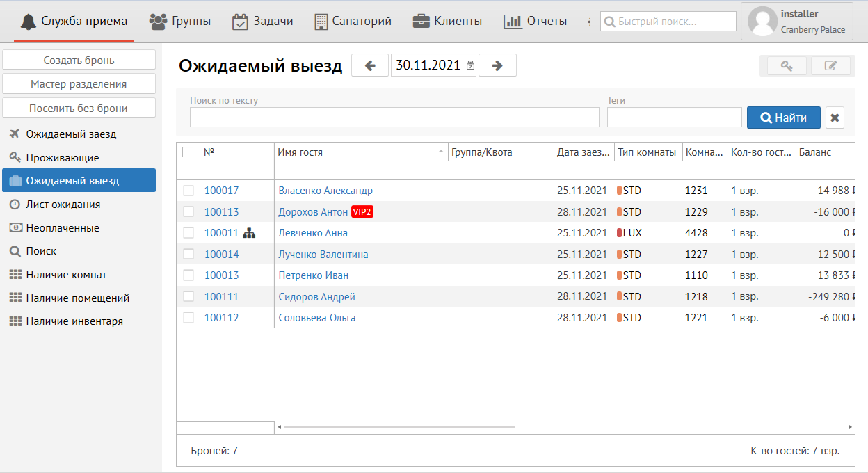The image size is (868, 473).
Task: Click the red VIP2 tag badge
Action: [362, 212]
